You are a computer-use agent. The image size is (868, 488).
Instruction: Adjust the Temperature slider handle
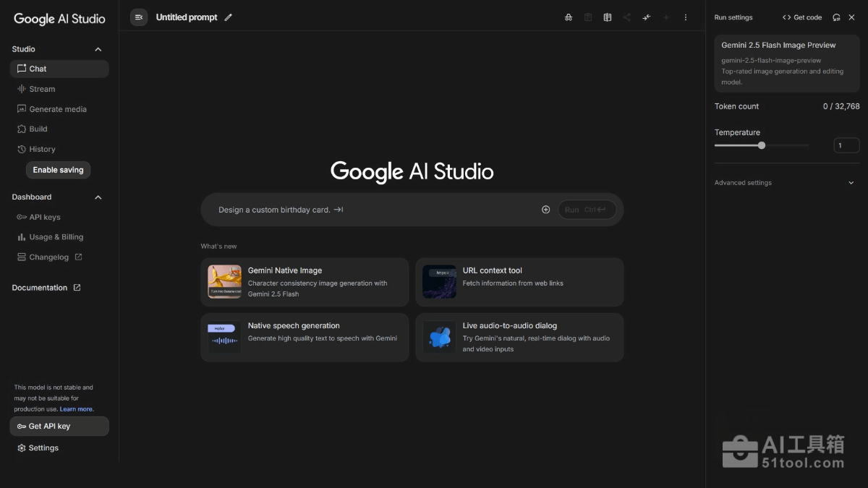click(762, 145)
